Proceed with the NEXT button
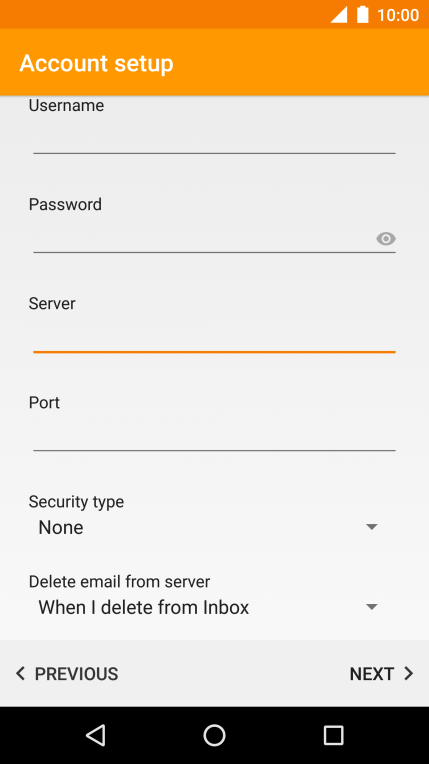This screenshot has width=429, height=764. point(381,673)
